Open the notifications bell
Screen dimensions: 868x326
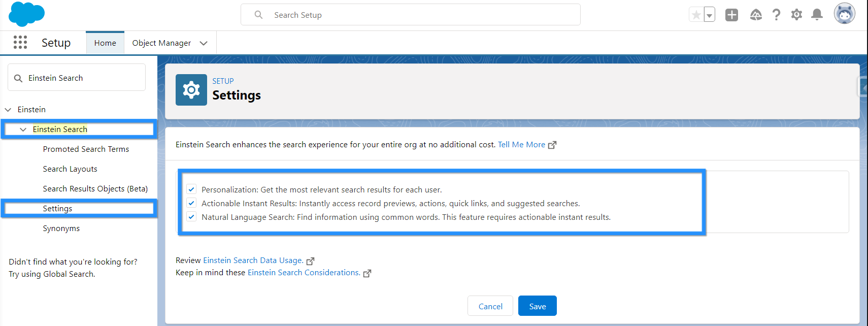pos(817,15)
